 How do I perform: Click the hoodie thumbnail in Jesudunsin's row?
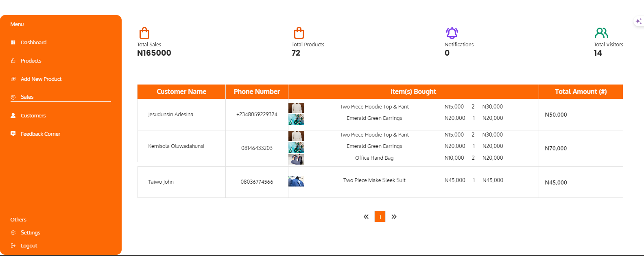point(296,108)
